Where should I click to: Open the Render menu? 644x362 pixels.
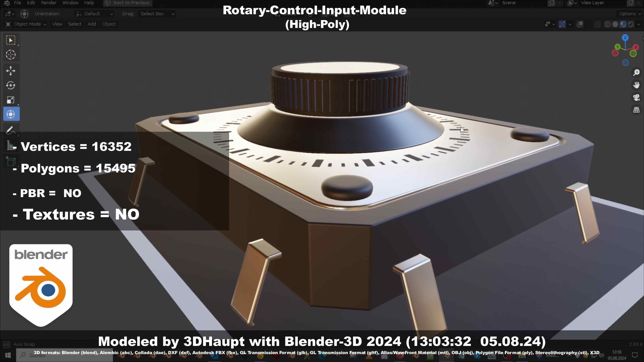(x=48, y=3)
